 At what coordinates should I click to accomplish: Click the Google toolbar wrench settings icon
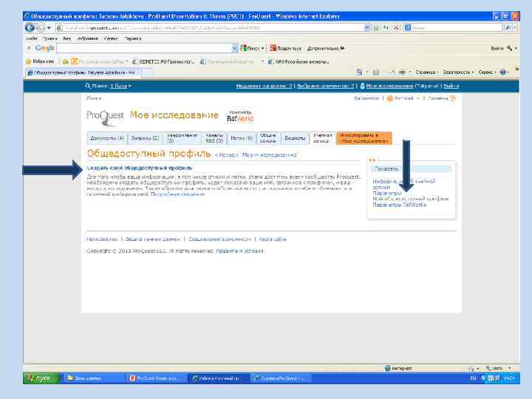click(510, 49)
